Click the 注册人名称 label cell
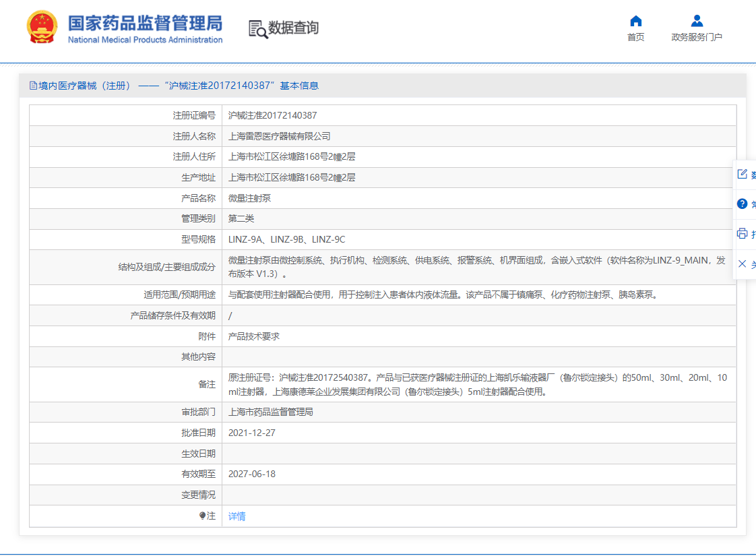The image size is (756, 556). (126, 136)
